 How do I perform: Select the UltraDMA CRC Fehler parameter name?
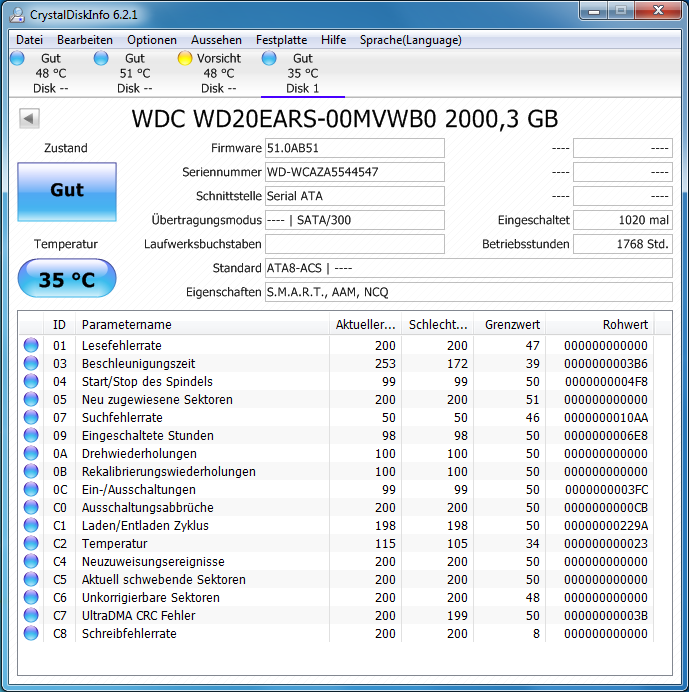pyautogui.click(x=139, y=616)
